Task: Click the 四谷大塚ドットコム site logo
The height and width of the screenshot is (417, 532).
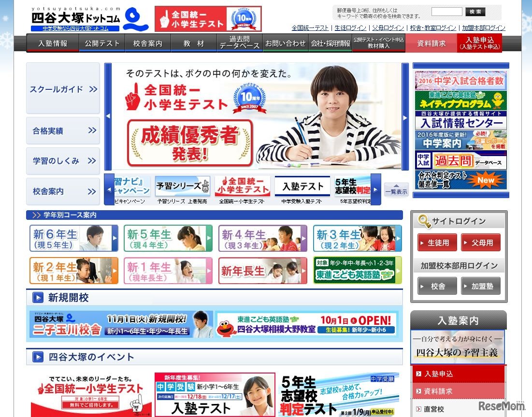Action: [90, 19]
